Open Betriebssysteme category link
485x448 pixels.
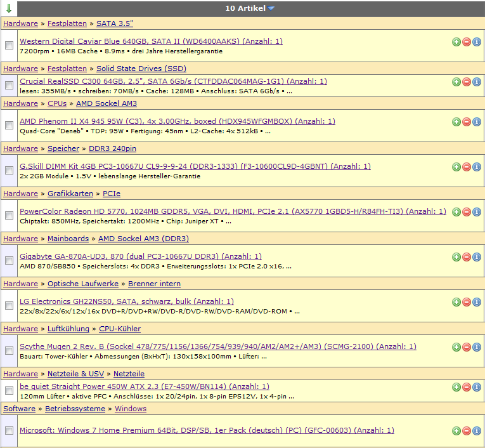[75, 409]
